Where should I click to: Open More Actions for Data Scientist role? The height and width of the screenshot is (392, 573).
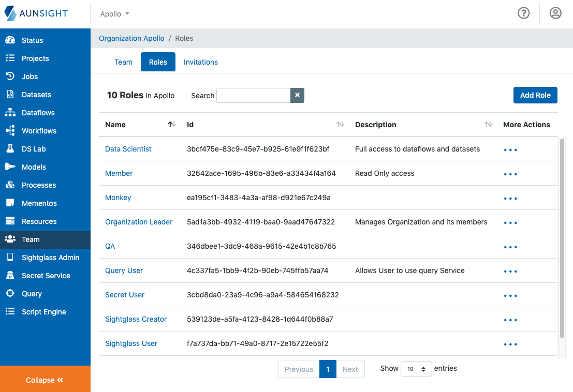510,150
